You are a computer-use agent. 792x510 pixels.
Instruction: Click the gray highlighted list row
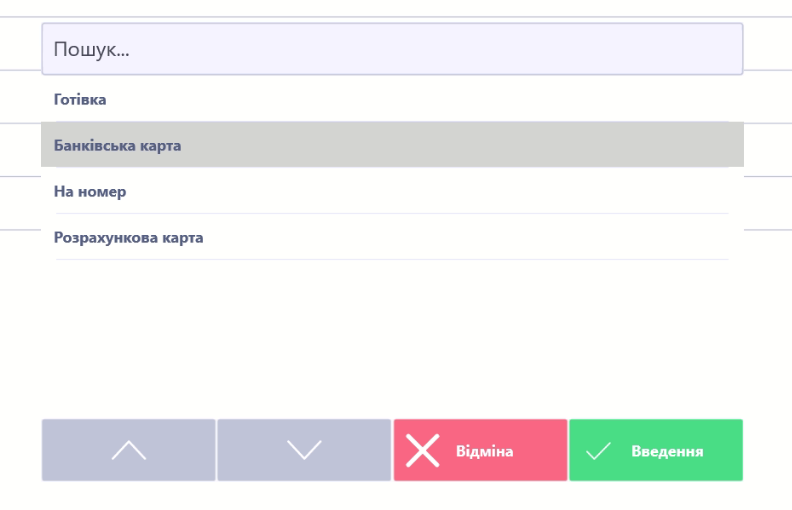point(392,145)
